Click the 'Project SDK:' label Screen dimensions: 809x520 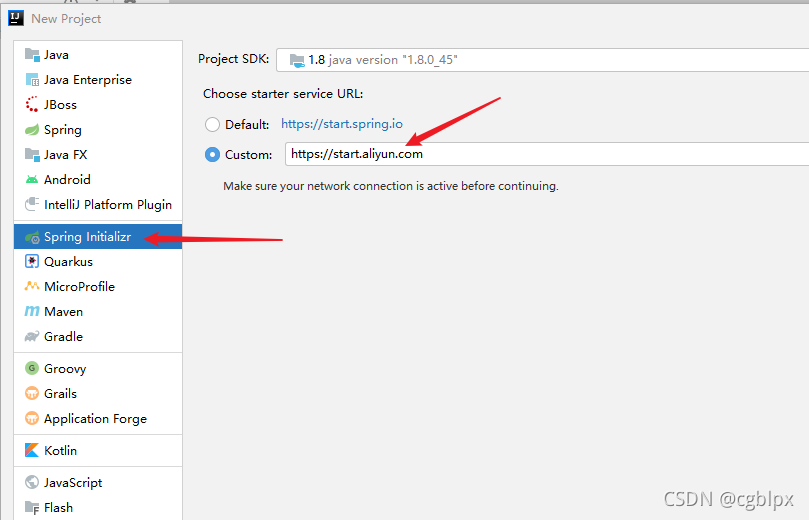point(234,59)
